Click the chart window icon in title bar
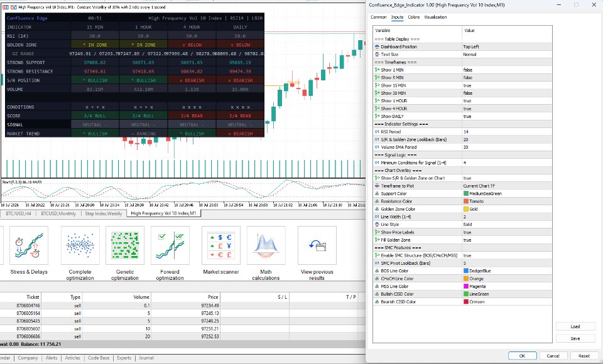 pyautogui.click(x=6, y=7)
